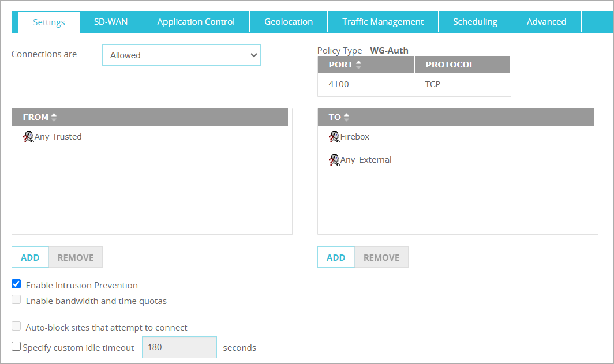This screenshot has height=364, width=614.
Task: Disable the Enable Intrusion Prevention checkbox
Action: click(x=17, y=284)
